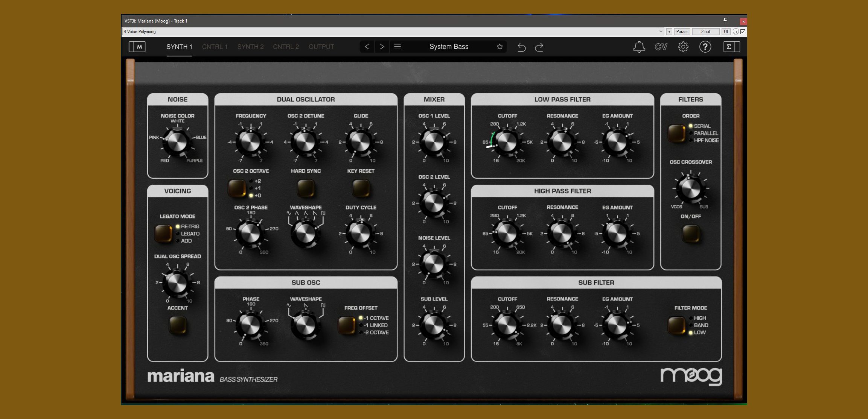The height and width of the screenshot is (419, 868).
Task: Click the Moog M sidebar panel icon
Action: [x=137, y=47]
